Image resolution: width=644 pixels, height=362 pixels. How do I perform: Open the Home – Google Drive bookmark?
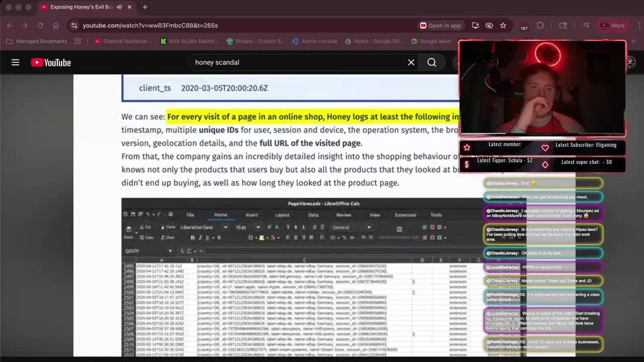(374, 41)
